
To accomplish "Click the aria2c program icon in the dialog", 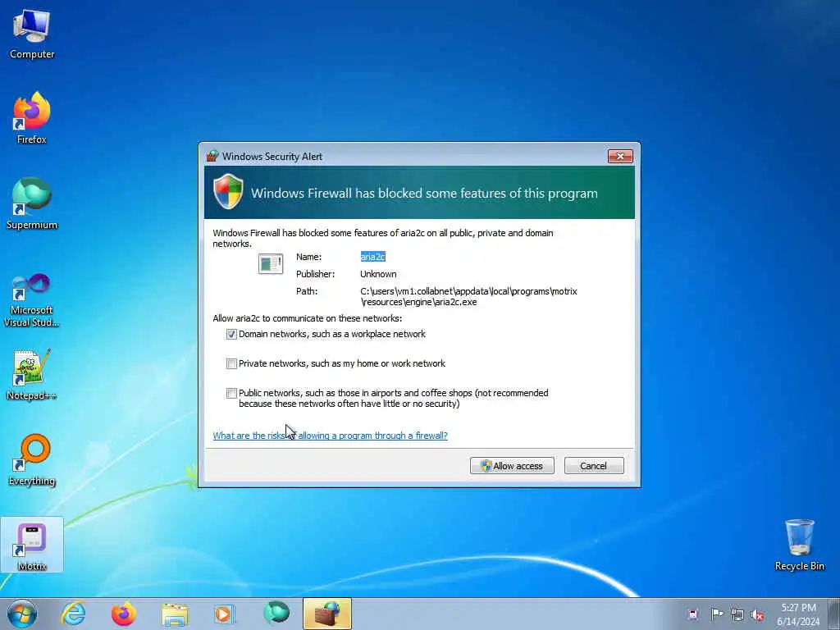I will (x=271, y=264).
